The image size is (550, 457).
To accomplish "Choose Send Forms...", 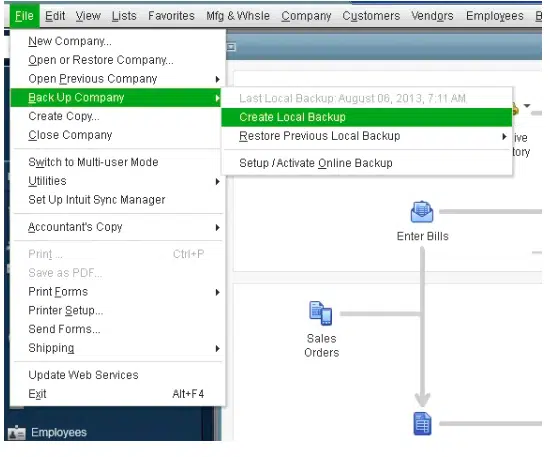I will [x=118, y=329].
